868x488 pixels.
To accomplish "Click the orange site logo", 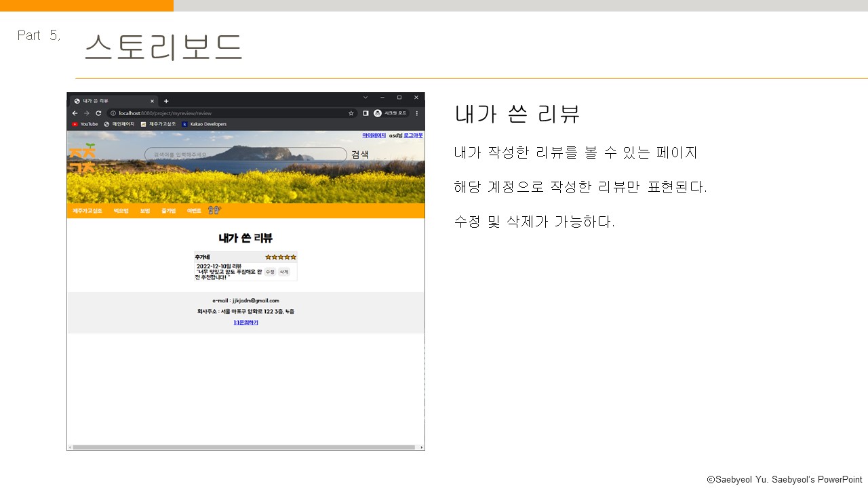I will [x=82, y=157].
